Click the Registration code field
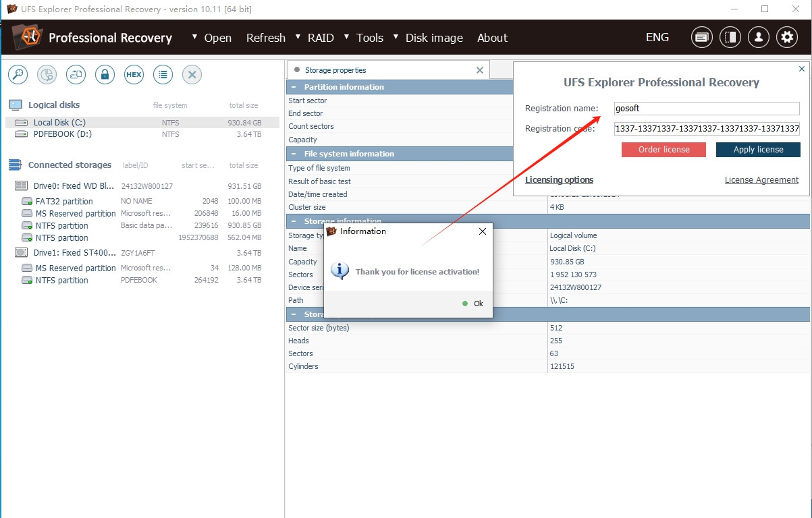The width and height of the screenshot is (812, 518). pos(707,129)
